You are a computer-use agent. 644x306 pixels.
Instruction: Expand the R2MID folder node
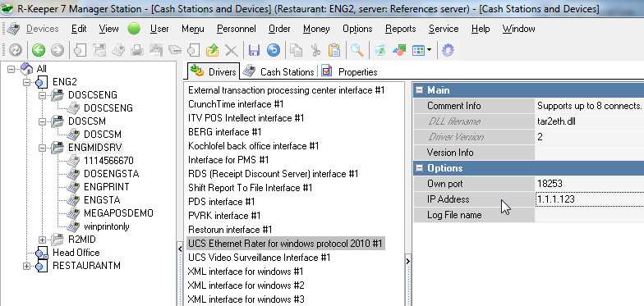click(43, 240)
